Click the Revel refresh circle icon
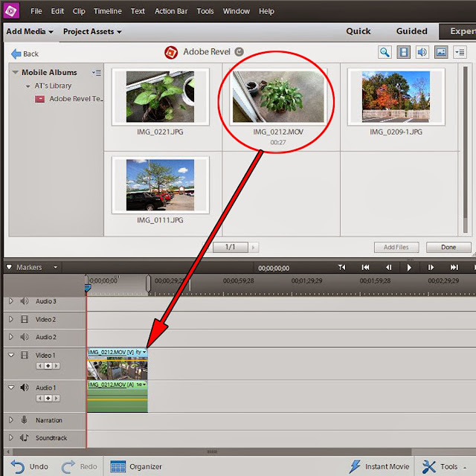Screen dimensions: 476x476 pyautogui.click(x=239, y=52)
